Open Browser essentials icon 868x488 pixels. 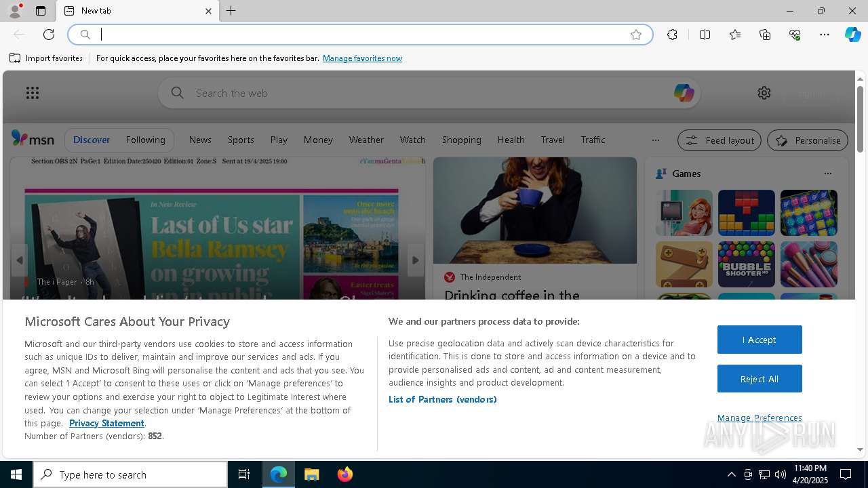click(795, 35)
